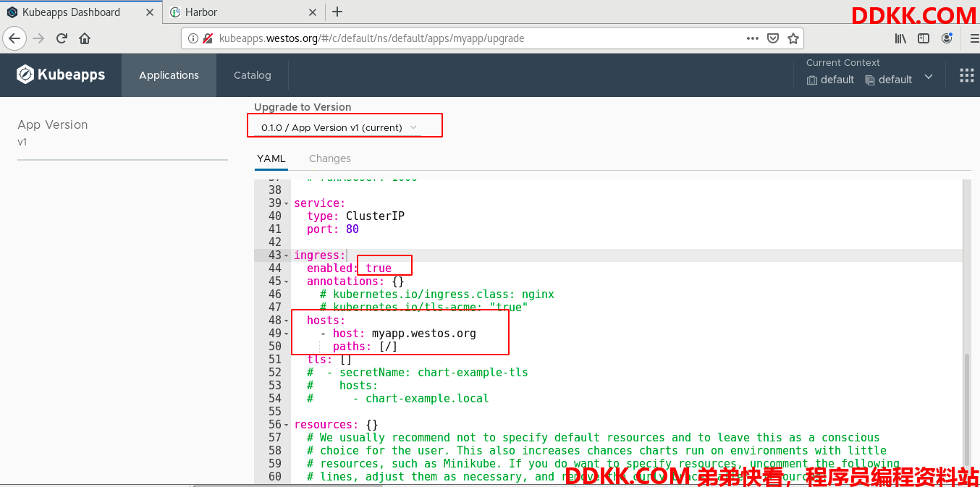Click line number 41 in gutter
Screen dimensions: 980x487
275,229
